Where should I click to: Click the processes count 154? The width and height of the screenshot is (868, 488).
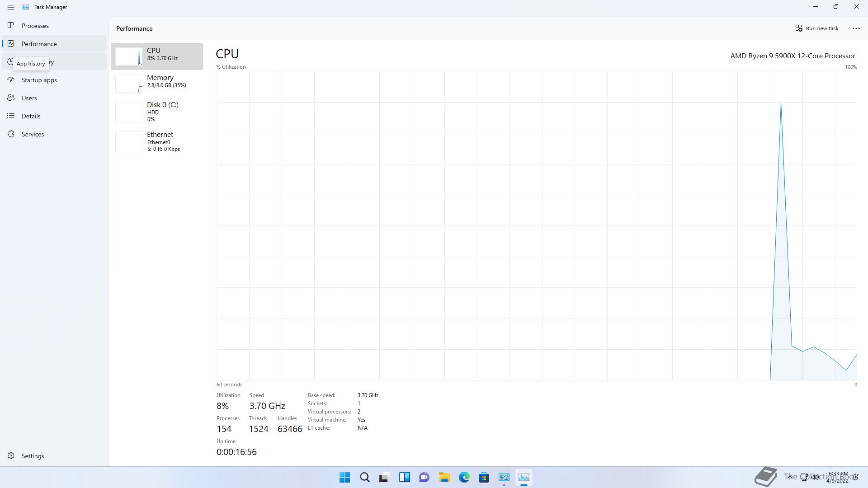coord(224,429)
